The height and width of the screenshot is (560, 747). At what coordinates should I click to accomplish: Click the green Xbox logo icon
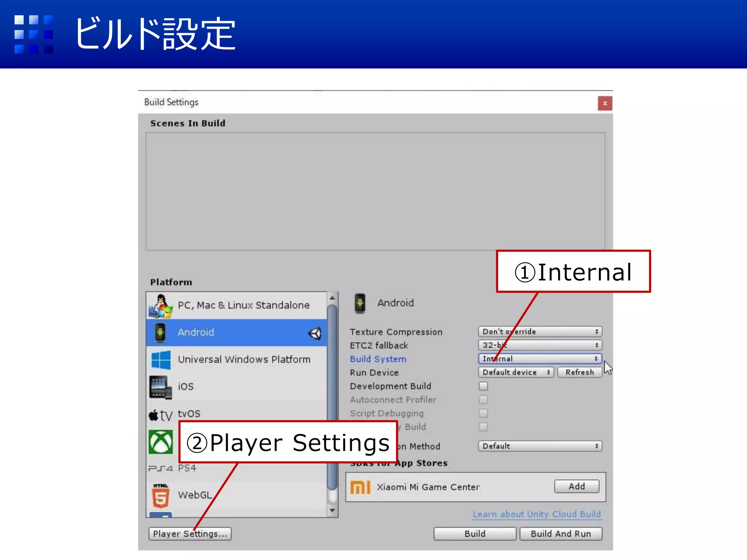[161, 442]
